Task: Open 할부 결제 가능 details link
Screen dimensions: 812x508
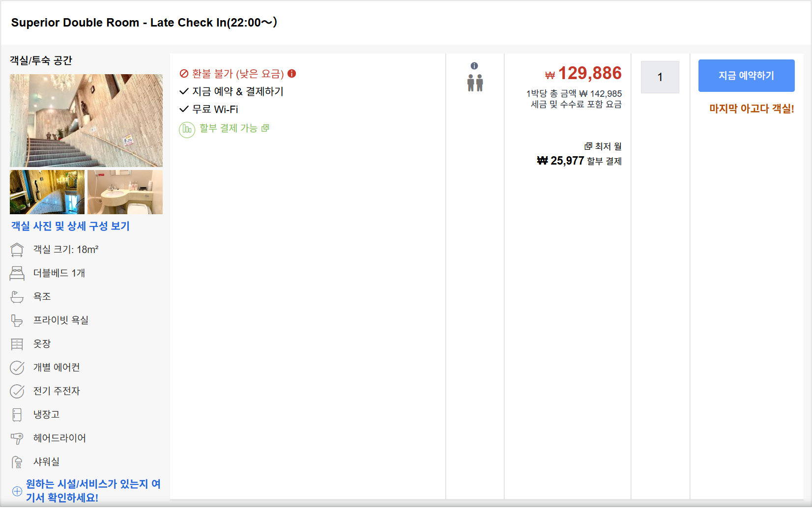Action: [266, 128]
